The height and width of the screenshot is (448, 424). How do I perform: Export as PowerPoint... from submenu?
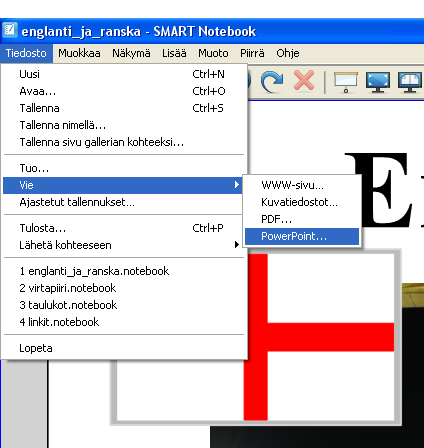click(x=302, y=236)
